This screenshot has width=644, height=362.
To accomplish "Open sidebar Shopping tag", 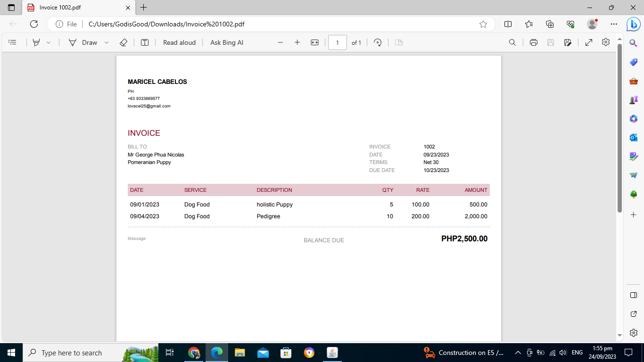I will (634, 62).
